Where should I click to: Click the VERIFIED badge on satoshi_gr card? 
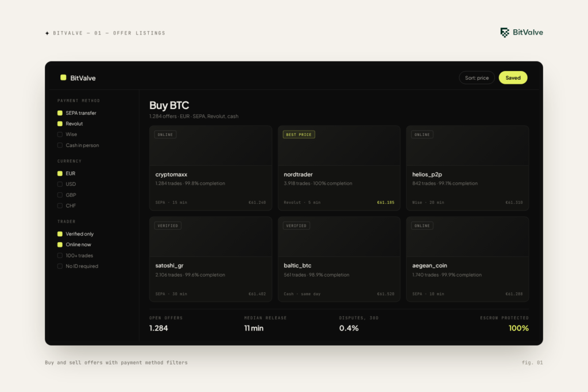click(168, 226)
